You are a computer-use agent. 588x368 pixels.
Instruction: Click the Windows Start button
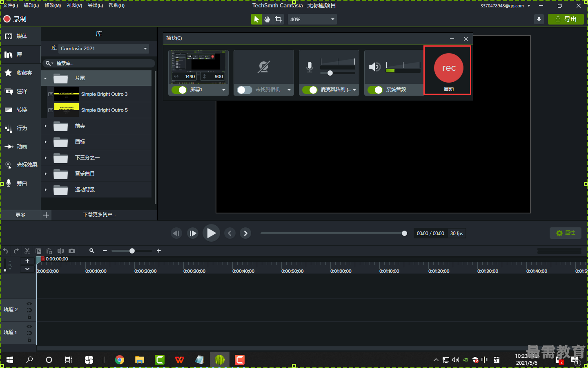(10, 360)
